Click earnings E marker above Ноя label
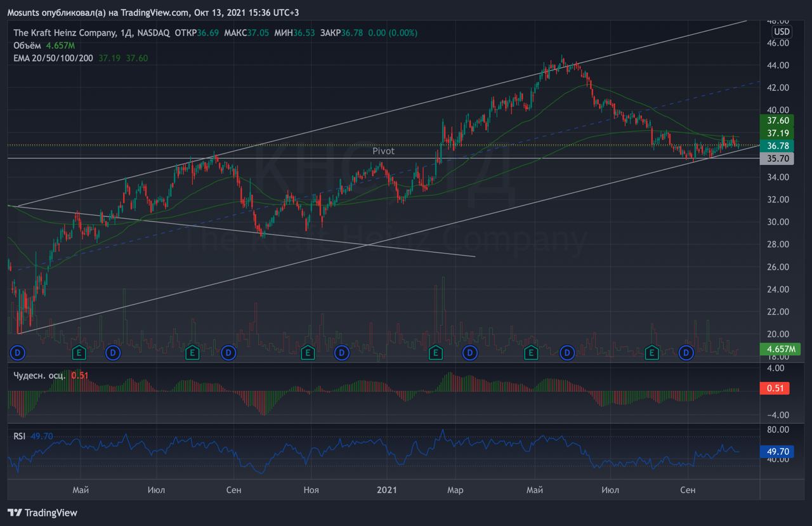 (x=307, y=352)
